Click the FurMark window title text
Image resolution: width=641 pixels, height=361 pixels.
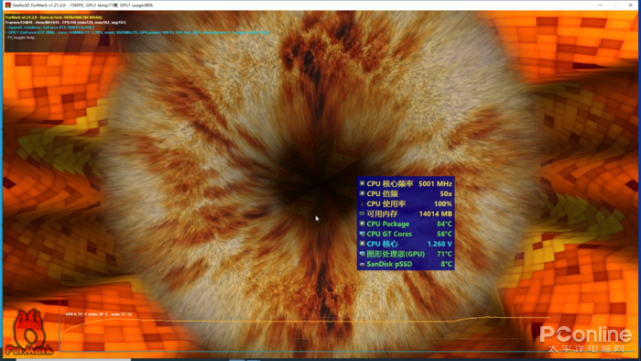click(83, 5)
